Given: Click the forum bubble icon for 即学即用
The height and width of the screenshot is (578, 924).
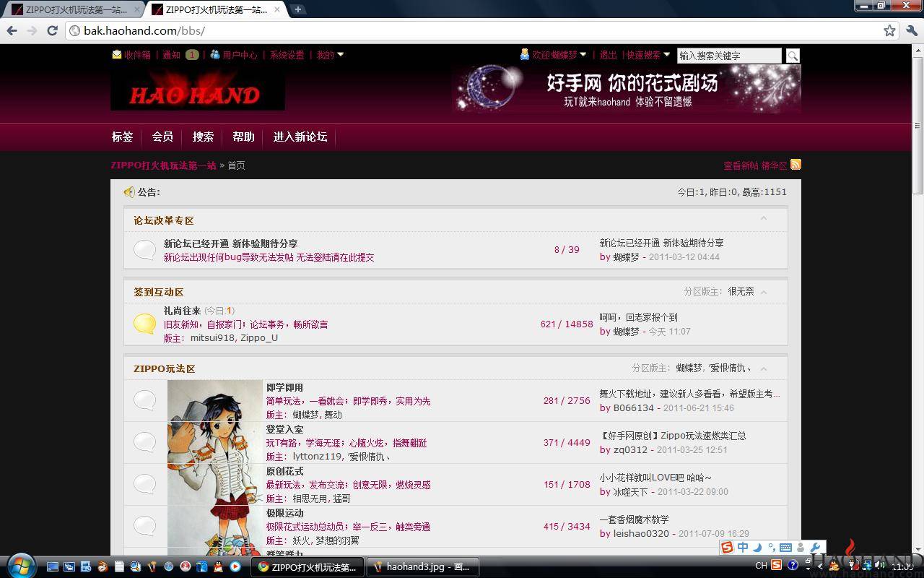Looking at the screenshot, I should click(x=145, y=400).
